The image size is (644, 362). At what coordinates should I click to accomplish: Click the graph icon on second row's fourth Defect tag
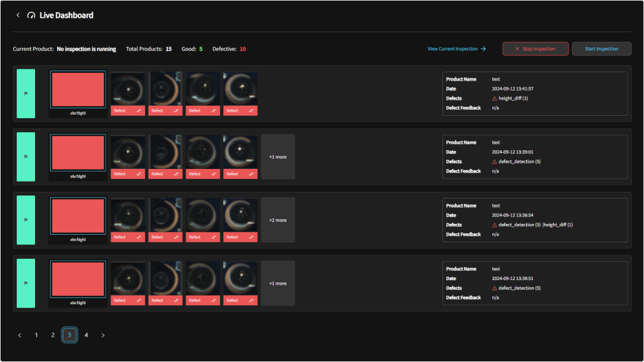tap(251, 174)
